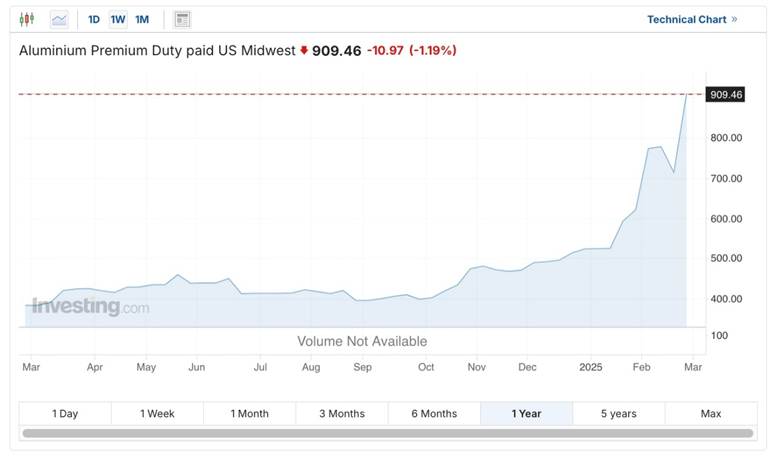Click the Technical Chart double-chevron icon
This screenshot has width=777, height=458.
click(x=734, y=19)
